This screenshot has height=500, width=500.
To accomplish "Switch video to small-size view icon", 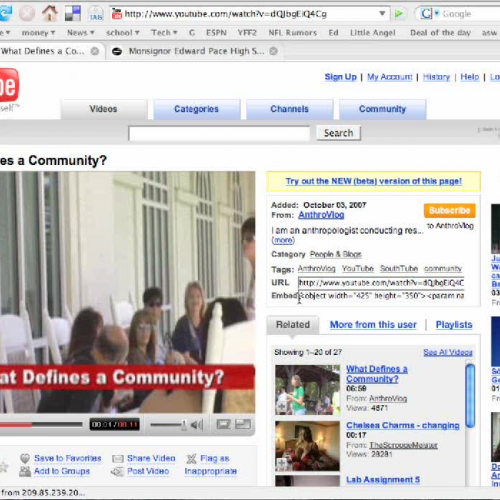I will [223, 424].
